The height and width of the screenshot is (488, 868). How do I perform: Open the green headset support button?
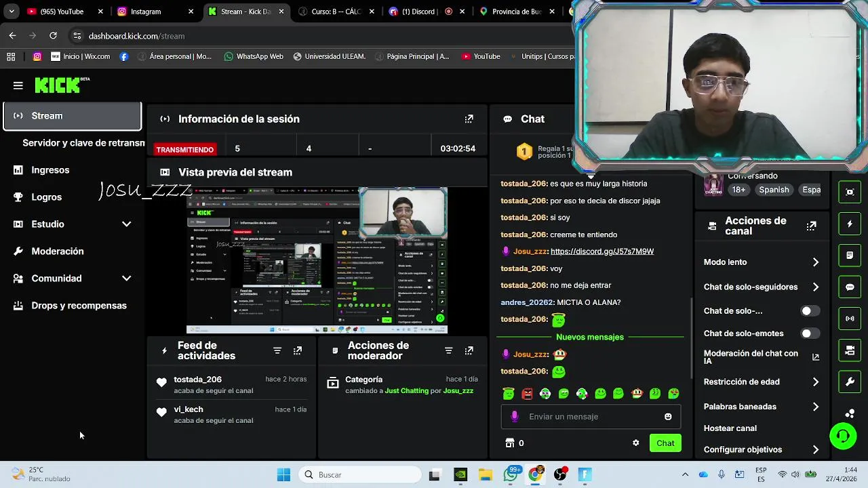click(843, 436)
